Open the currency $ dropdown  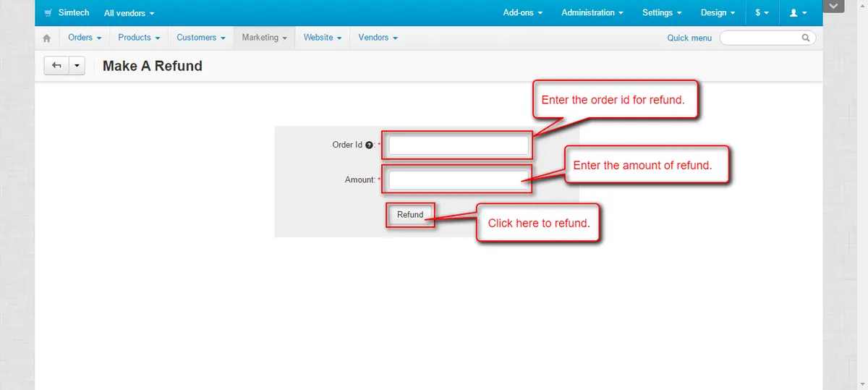point(762,13)
